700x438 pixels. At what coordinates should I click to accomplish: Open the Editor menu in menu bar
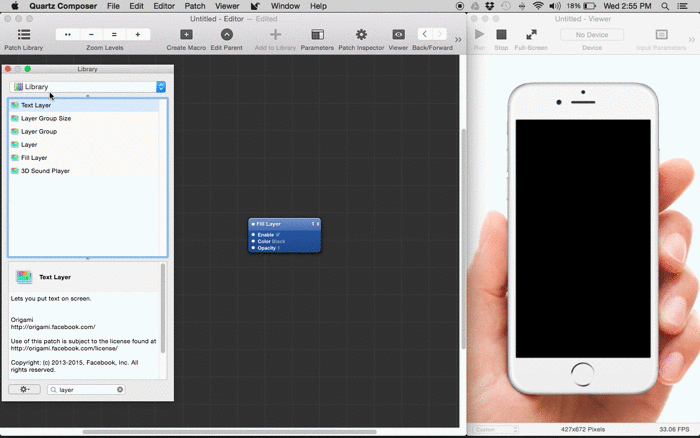click(163, 6)
